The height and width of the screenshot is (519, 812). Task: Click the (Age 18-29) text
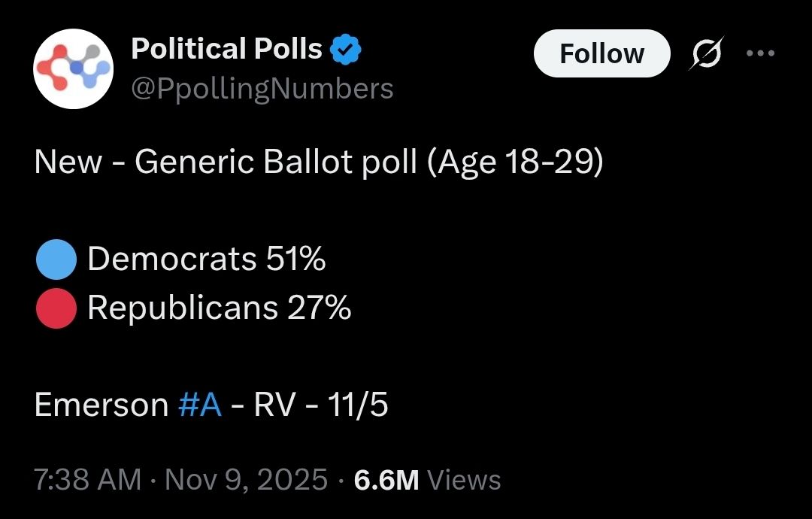click(515, 162)
